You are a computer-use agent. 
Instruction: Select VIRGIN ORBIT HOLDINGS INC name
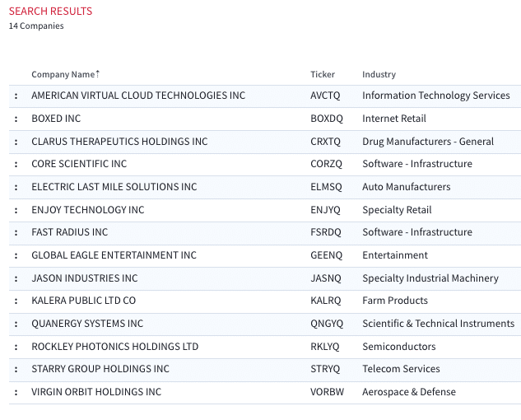point(96,392)
